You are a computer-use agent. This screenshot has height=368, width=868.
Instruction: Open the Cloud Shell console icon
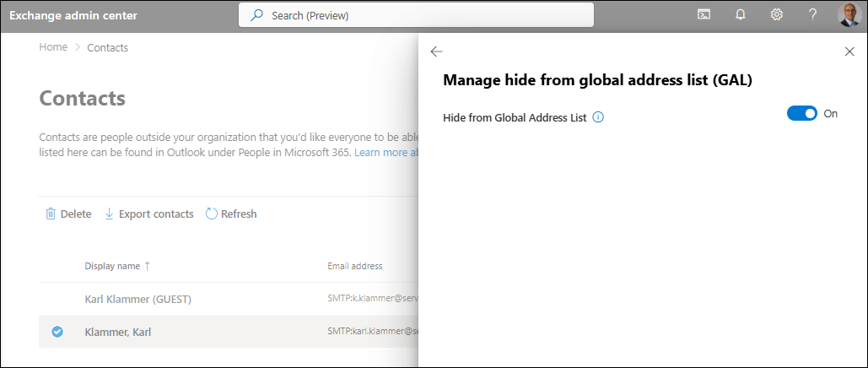pyautogui.click(x=704, y=15)
